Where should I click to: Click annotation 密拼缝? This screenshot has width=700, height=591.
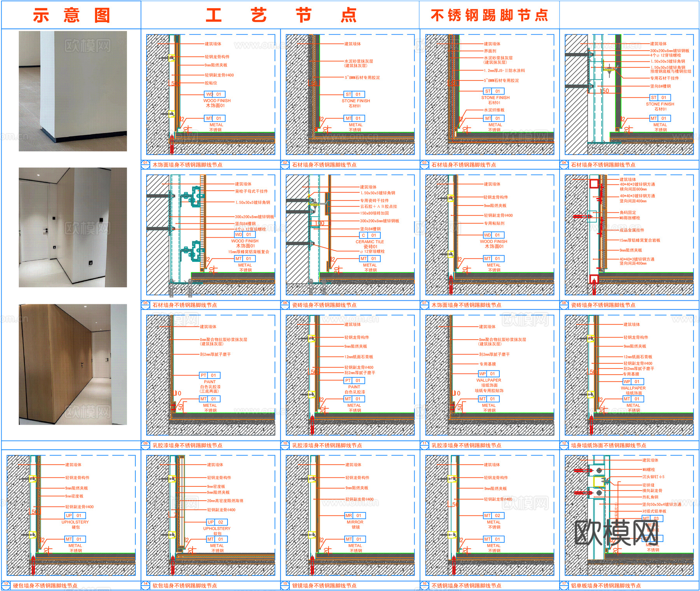pos(648,485)
